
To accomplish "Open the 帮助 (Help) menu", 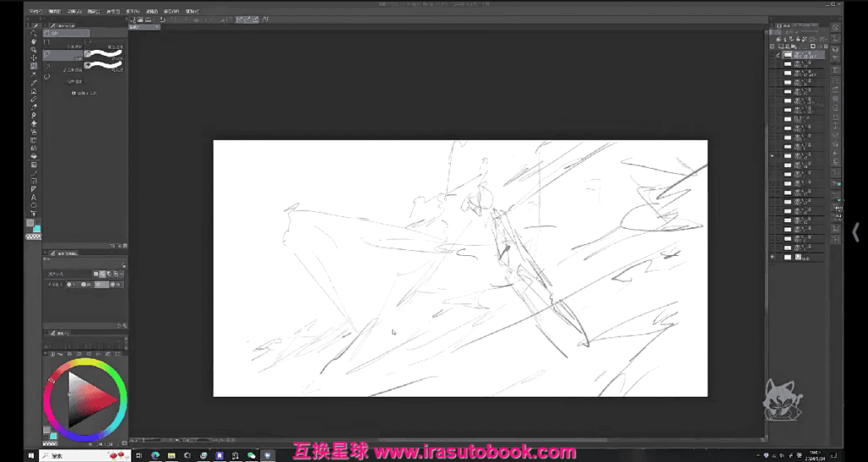I will click(192, 11).
